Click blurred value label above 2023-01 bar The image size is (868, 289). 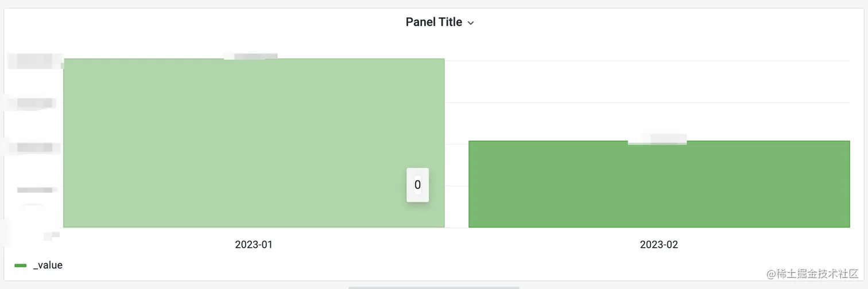[251, 56]
